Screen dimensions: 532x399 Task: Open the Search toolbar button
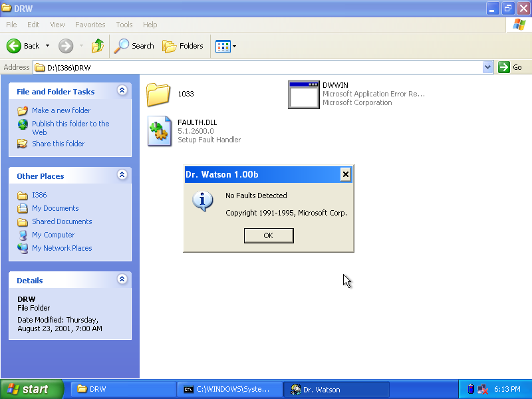[x=134, y=46]
